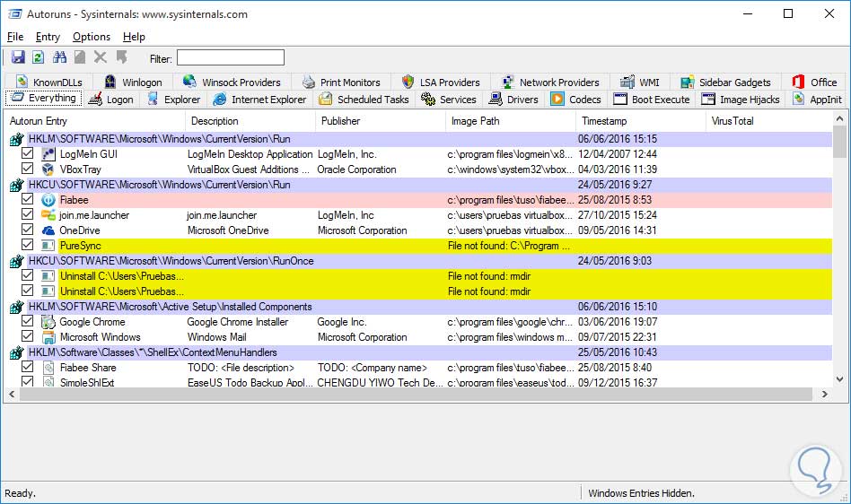Click the VBoxTray cube icon
851x504 pixels.
(x=48, y=169)
